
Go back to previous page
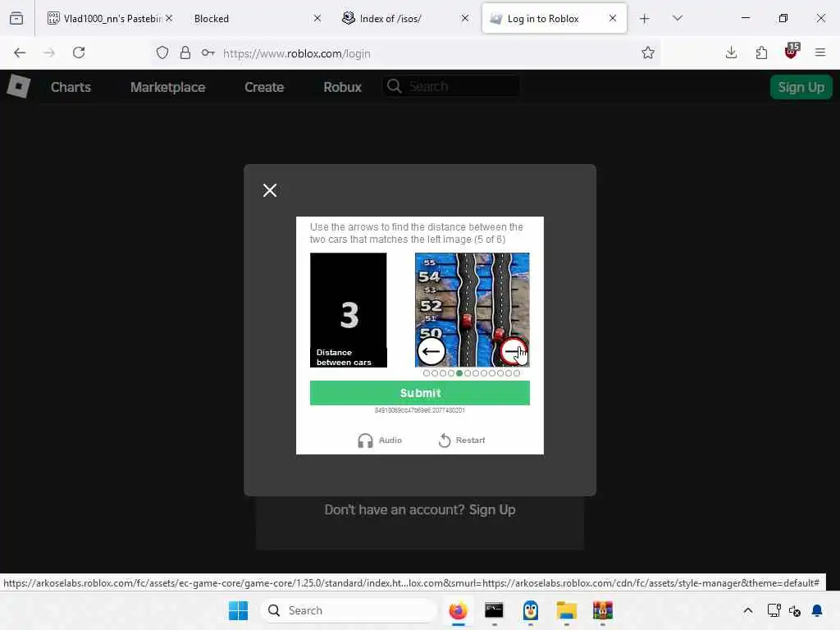point(20,52)
